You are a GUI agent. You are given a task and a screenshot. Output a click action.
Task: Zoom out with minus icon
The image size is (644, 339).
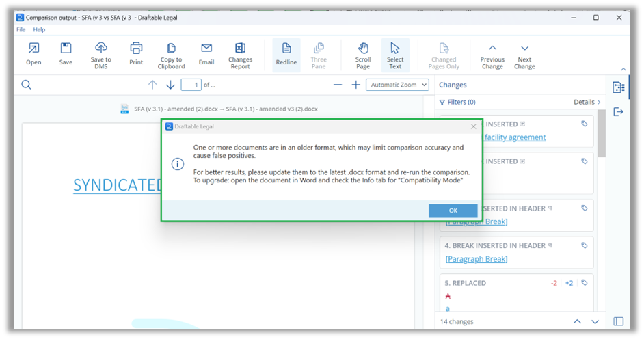point(338,85)
